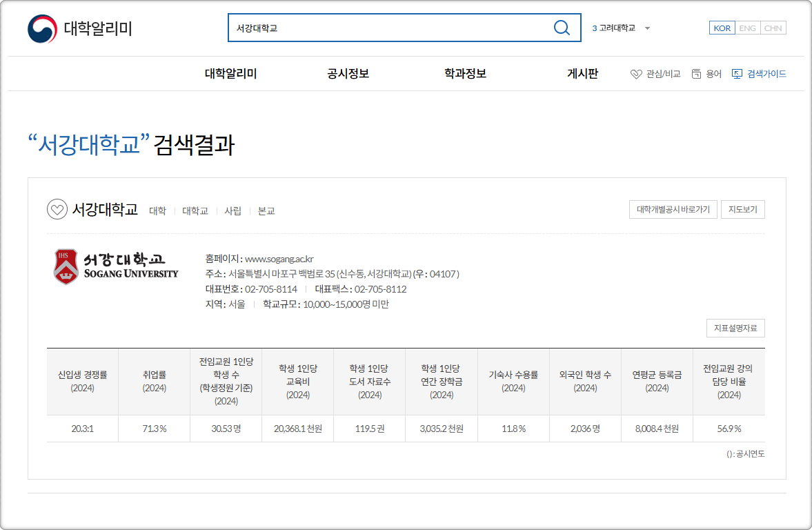
Task: Click the 3,035.2 천원 scholarship value
Action: (x=442, y=429)
